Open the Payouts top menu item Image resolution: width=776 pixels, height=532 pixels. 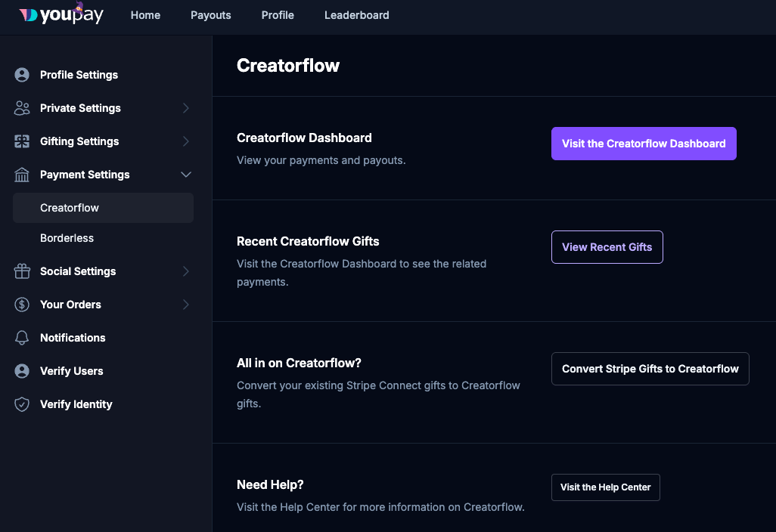211,15
